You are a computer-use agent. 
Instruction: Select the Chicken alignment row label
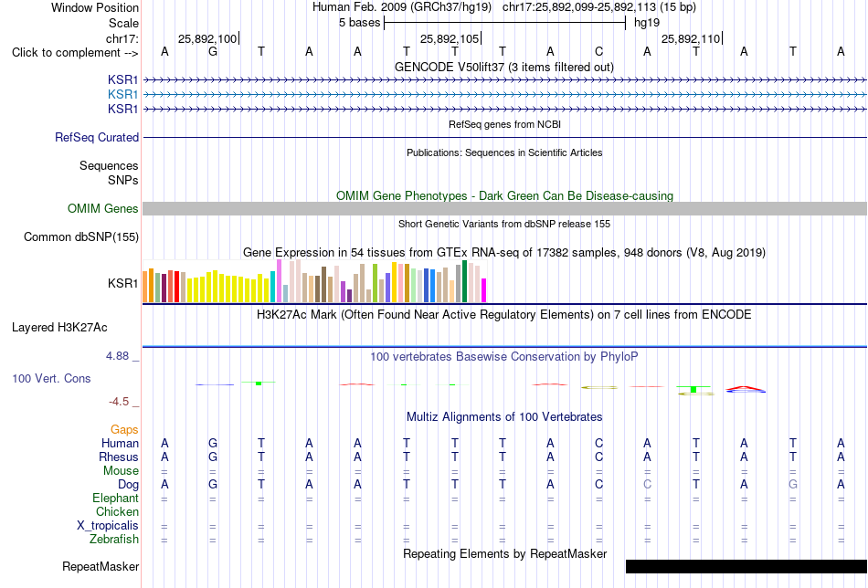pyautogui.click(x=117, y=512)
